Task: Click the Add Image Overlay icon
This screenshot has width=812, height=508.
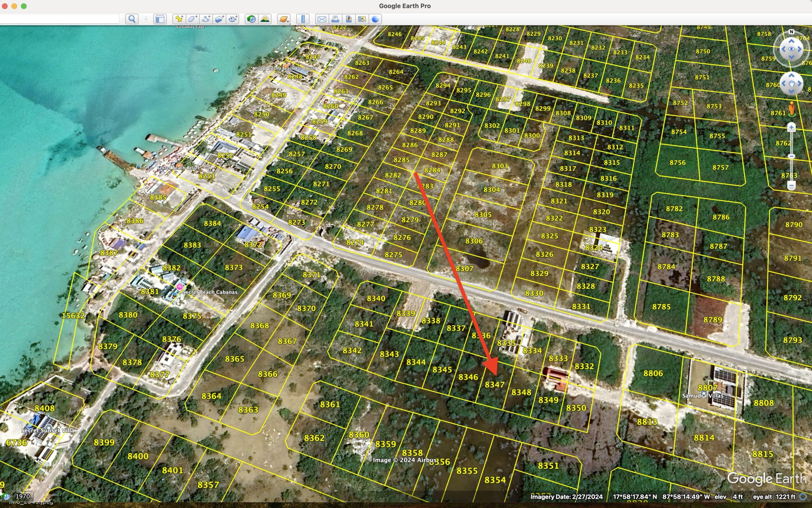Action: click(219, 19)
